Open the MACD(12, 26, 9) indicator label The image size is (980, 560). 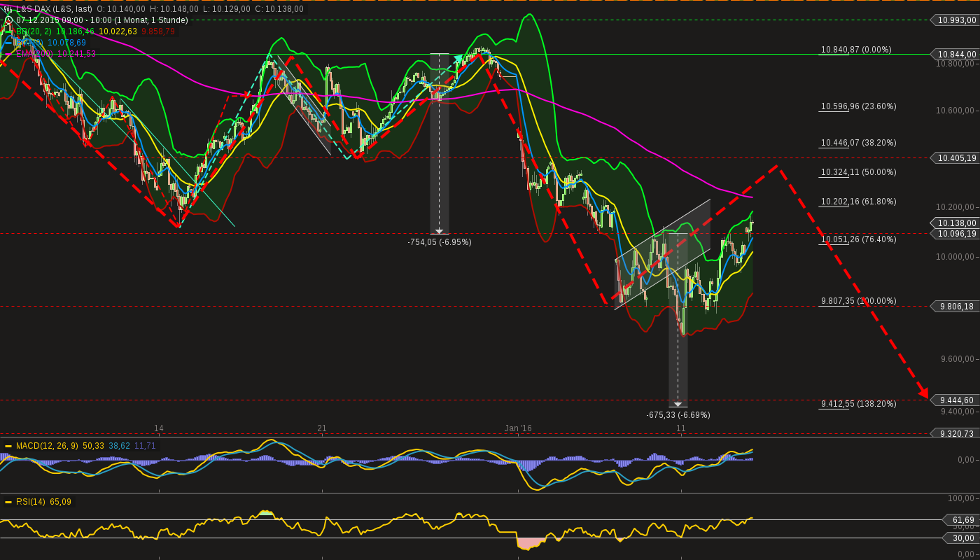pos(47,446)
